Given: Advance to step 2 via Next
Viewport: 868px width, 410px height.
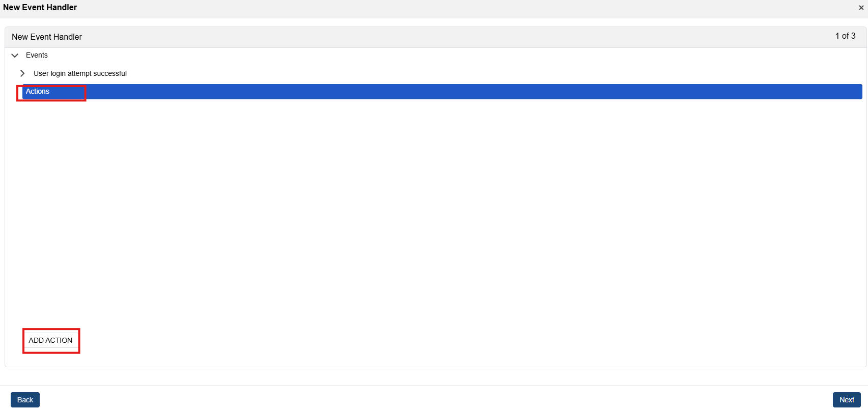Looking at the screenshot, I should point(847,400).
